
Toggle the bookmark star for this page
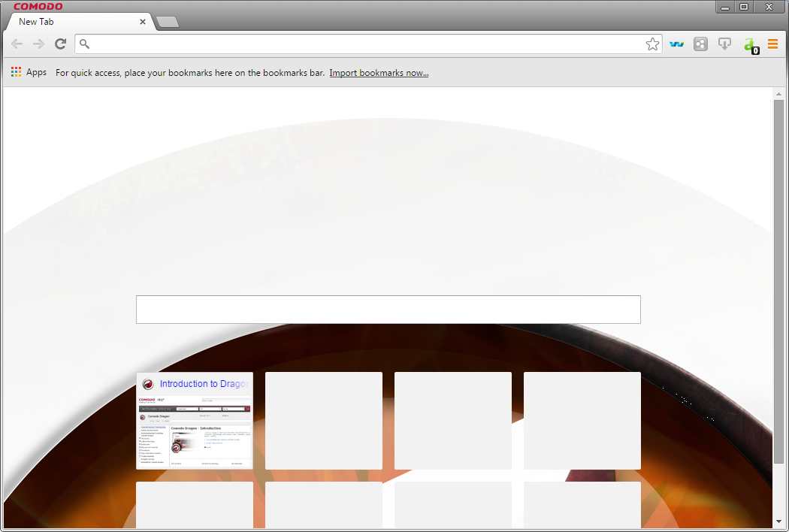(x=652, y=44)
